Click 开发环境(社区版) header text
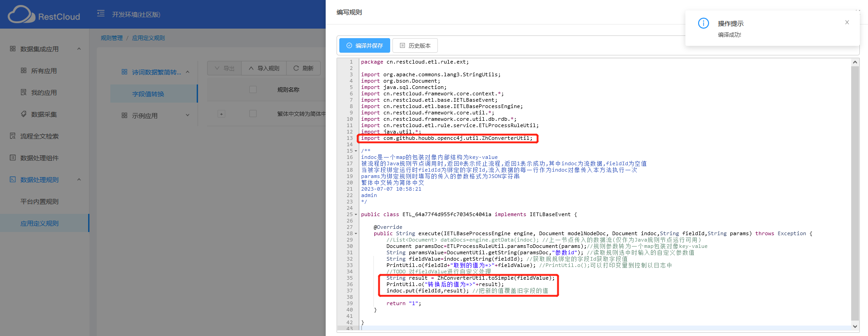Screen dimensions: 868x336 pos(136,15)
